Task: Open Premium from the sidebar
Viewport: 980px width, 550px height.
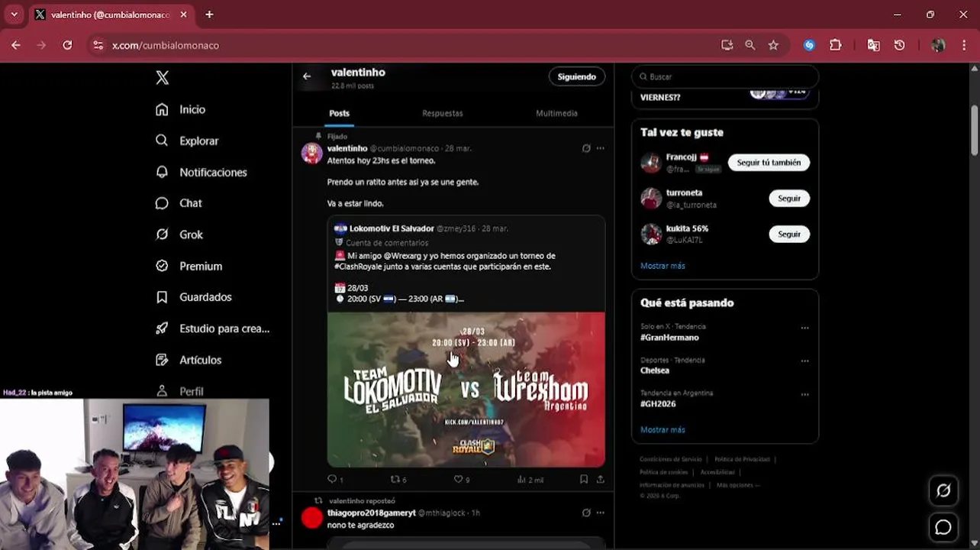Action: click(189, 266)
